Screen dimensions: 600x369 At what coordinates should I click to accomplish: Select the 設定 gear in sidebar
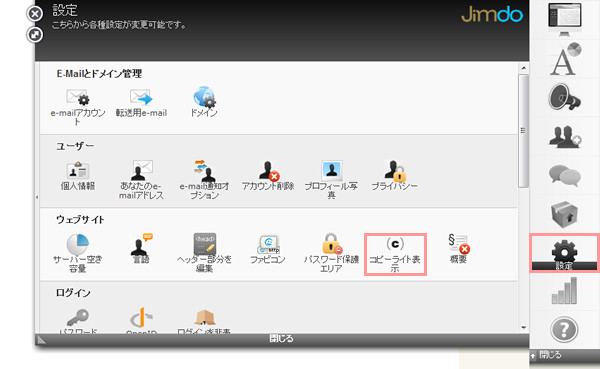pyautogui.click(x=564, y=253)
